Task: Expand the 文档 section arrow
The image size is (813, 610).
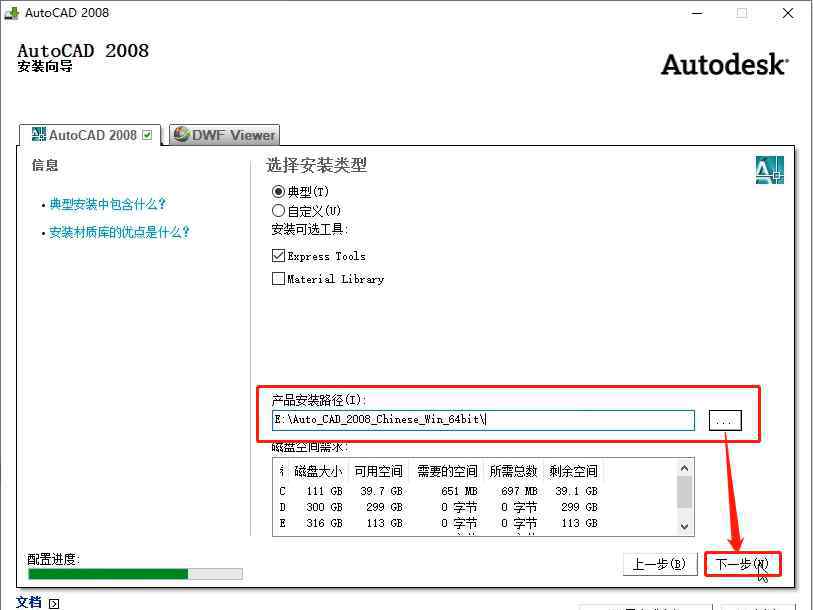Action: coord(54,603)
